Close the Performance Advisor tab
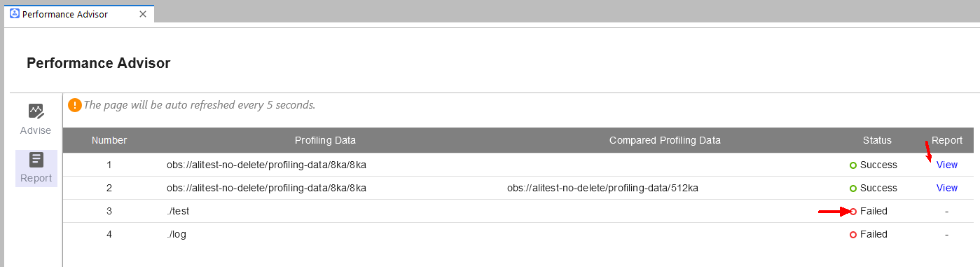 coord(143,14)
